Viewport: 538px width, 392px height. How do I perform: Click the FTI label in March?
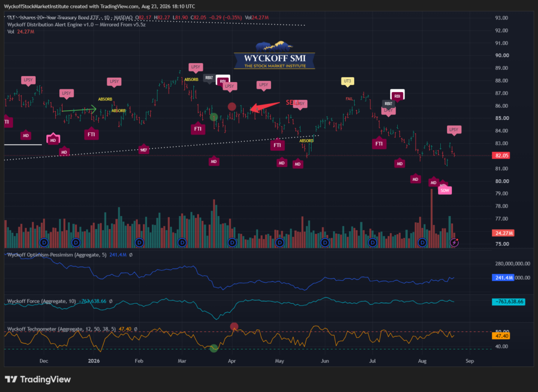pos(198,129)
